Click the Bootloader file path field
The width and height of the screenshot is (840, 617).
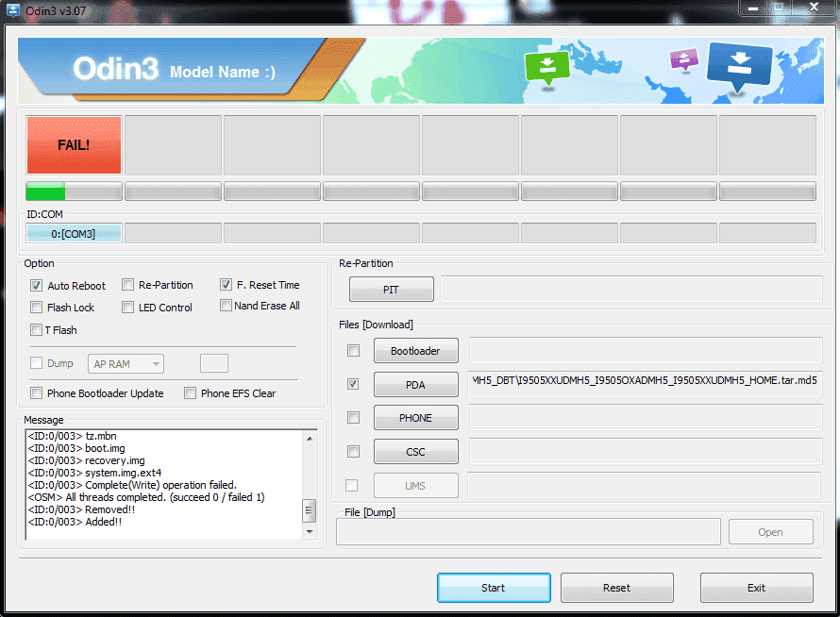pos(646,350)
